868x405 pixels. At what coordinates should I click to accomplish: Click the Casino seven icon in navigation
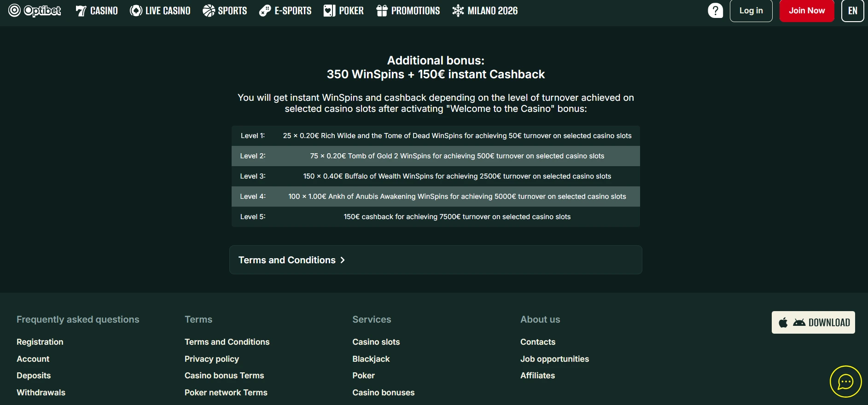pos(81,11)
